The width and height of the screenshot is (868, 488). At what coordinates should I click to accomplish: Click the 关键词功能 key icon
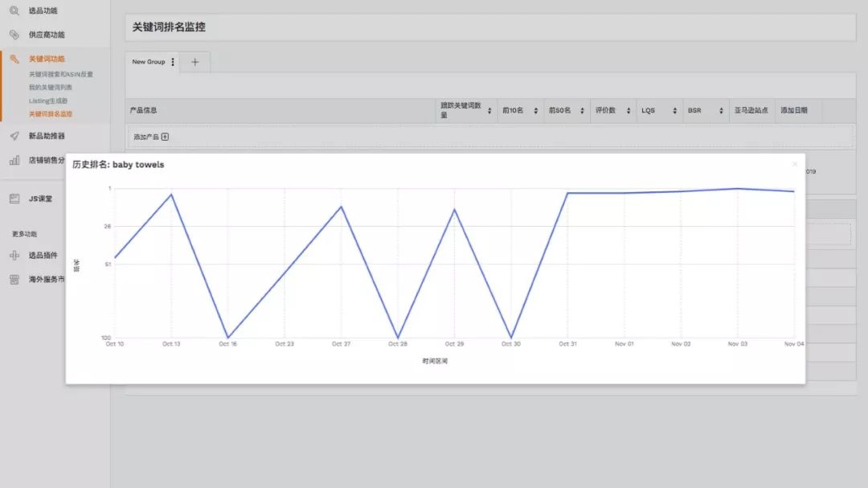tap(14, 59)
